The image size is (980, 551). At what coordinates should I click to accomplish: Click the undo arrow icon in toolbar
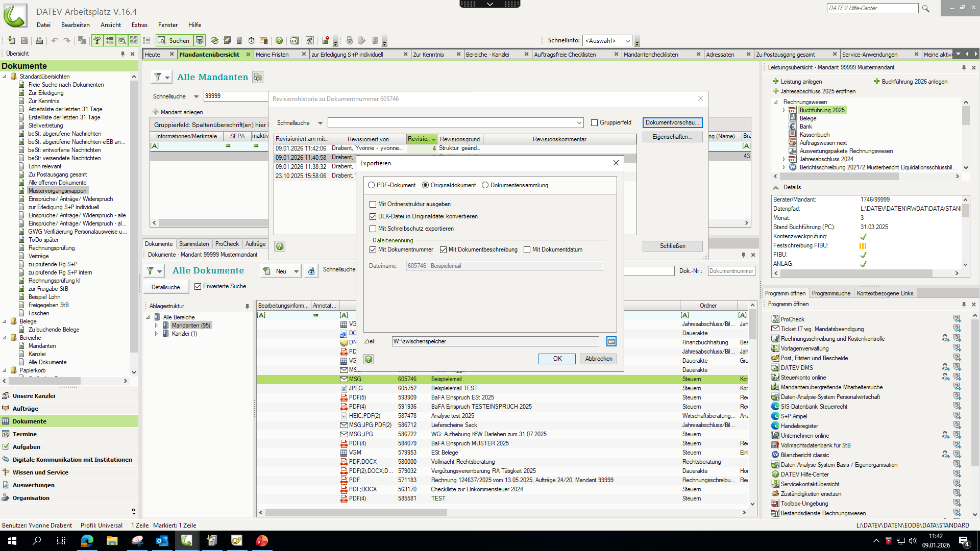54,40
